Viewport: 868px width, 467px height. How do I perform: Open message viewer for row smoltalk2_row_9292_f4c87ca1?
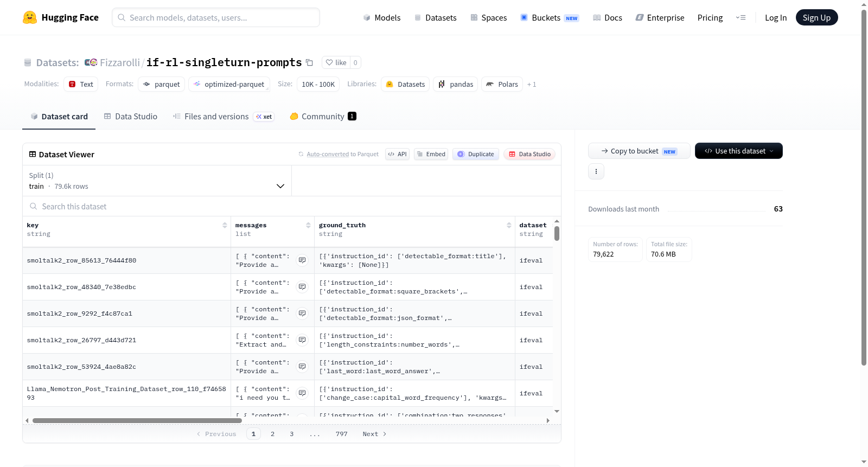click(x=302, y=314)
